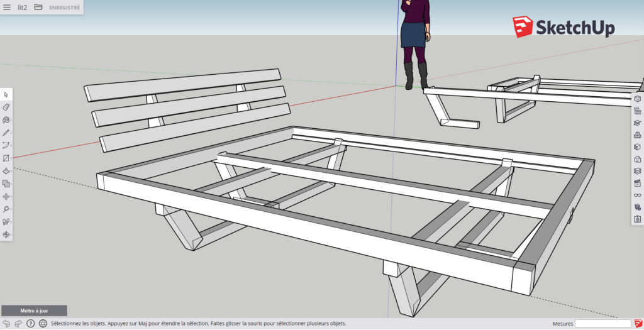The height and width of the screenshot is (330, 644).
Task: Pick the Eraser tool
Action: tap(6, 107)
